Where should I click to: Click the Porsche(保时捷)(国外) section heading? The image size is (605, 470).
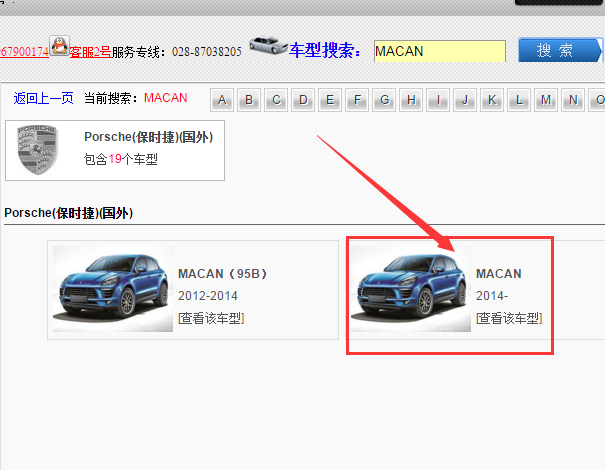pyautogui.click(x=69, y=213)
